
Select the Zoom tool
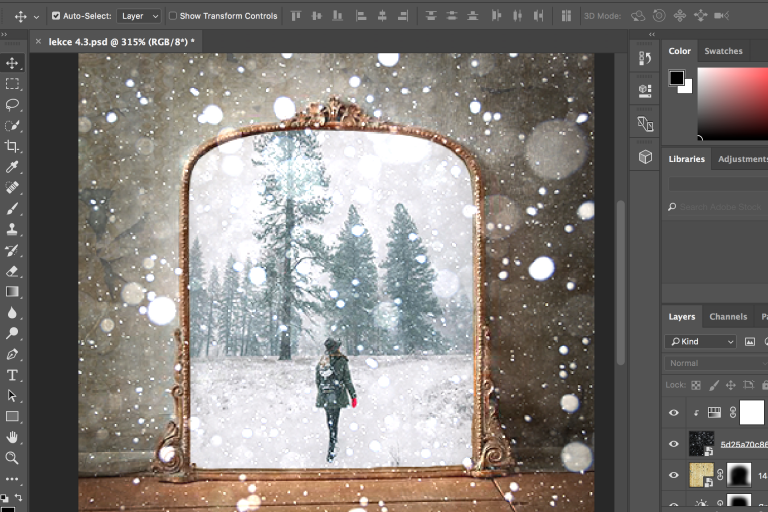12,458
